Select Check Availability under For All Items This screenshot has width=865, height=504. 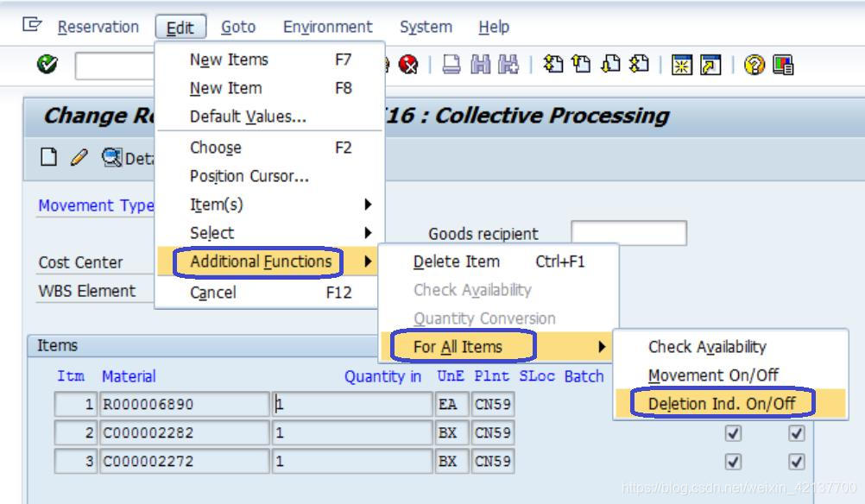pyautogui.click(x=730, y=347)
